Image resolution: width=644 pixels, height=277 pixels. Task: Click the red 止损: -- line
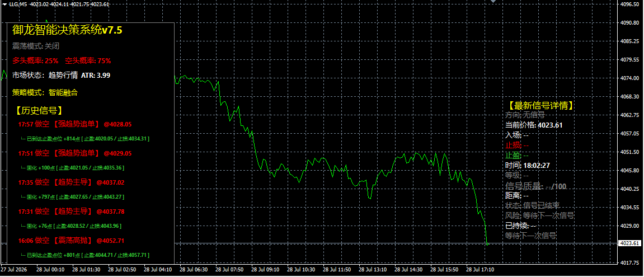pyautogui.click(x=516, y=145)
